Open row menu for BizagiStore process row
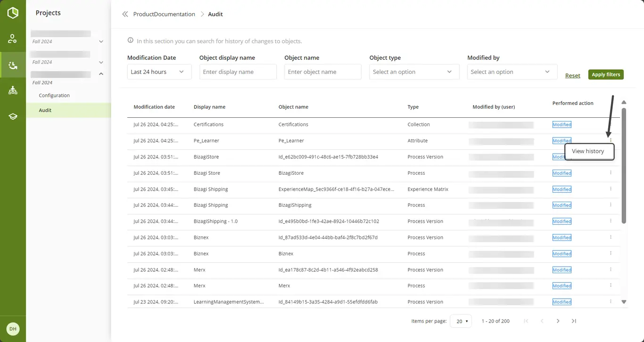This screenshot has width=644, height=342. coord(611,173)
